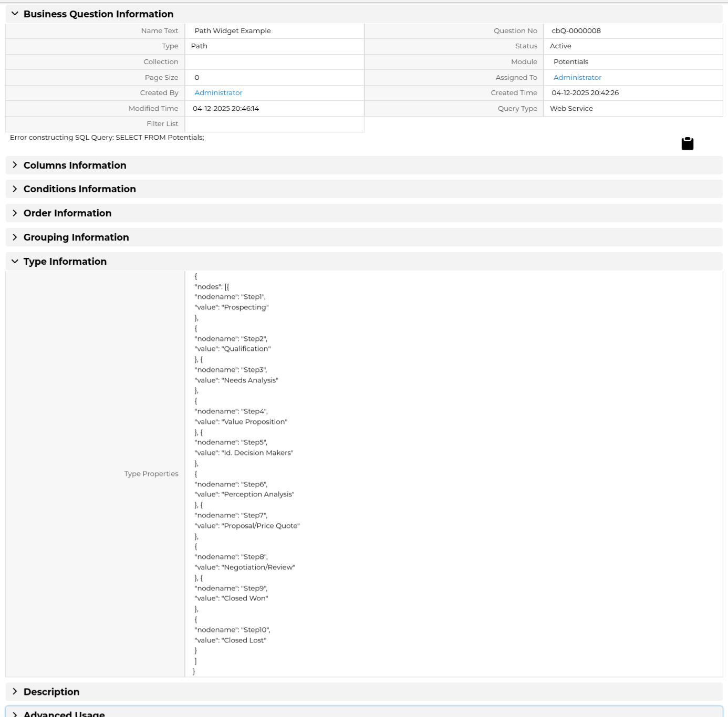Image resolution: width=728 pixels, height=717 pixels.
Task: Click the Type Properties label
Action: coord(151,474)
